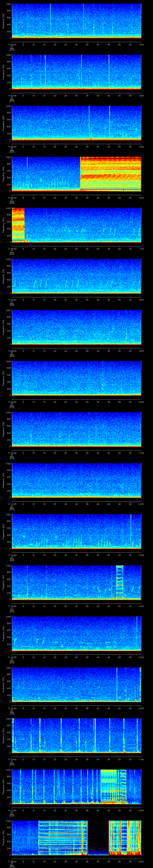Click the 19:00 end time label

pos(141,862)
